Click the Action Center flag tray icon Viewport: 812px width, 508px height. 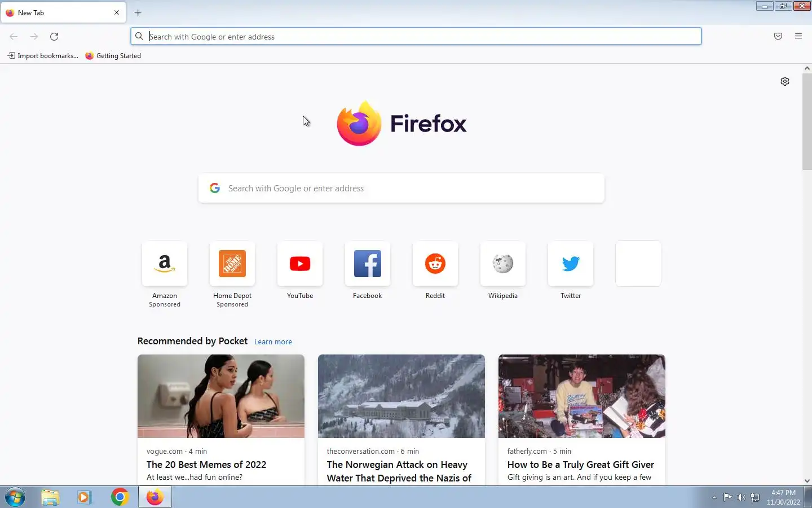(727, 497)
